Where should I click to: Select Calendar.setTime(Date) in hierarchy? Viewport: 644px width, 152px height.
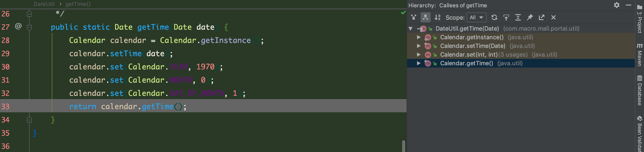[x=473, y=46]
